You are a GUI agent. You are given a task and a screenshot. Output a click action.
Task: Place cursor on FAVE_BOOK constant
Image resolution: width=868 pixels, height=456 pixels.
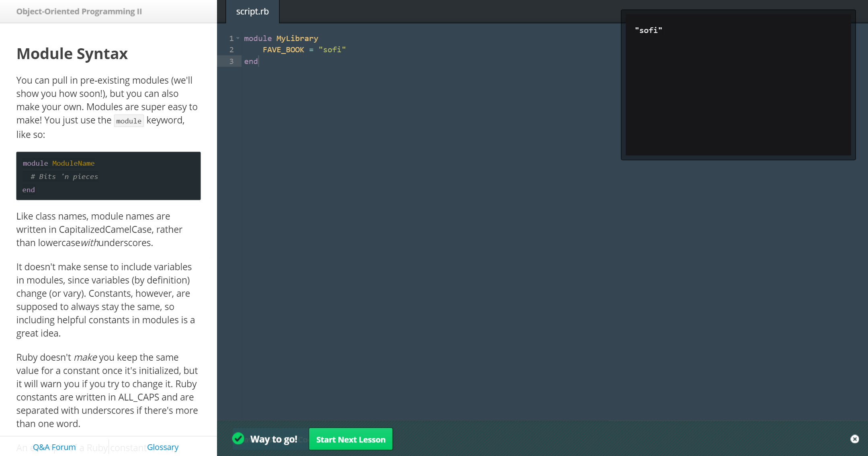pos(283,49)
